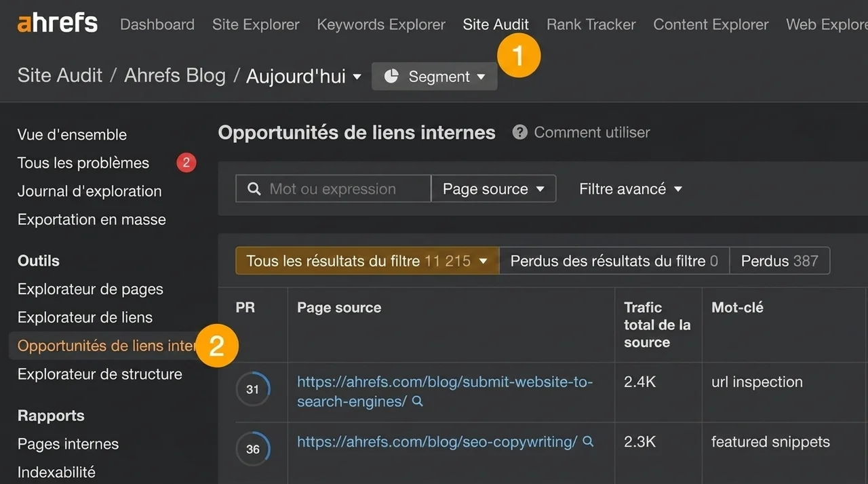Open Tous les résultats du filtre dropdown

coord(367,261)
